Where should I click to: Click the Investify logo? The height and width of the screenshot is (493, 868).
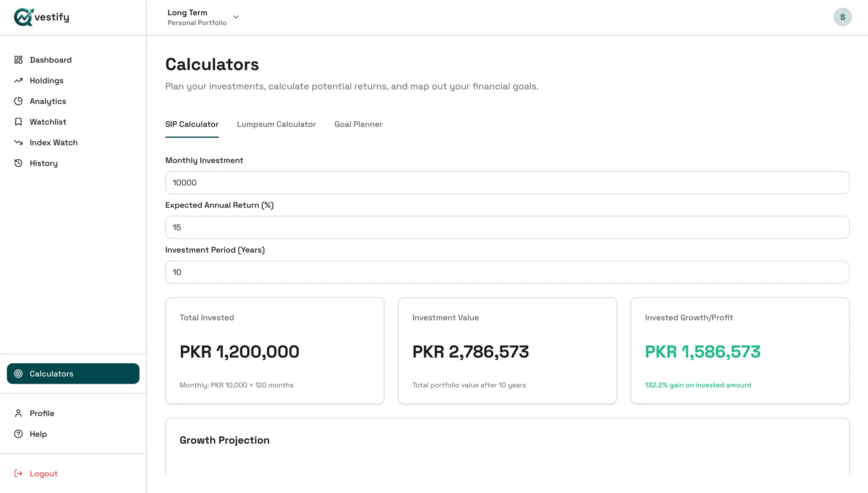(42, 17)
